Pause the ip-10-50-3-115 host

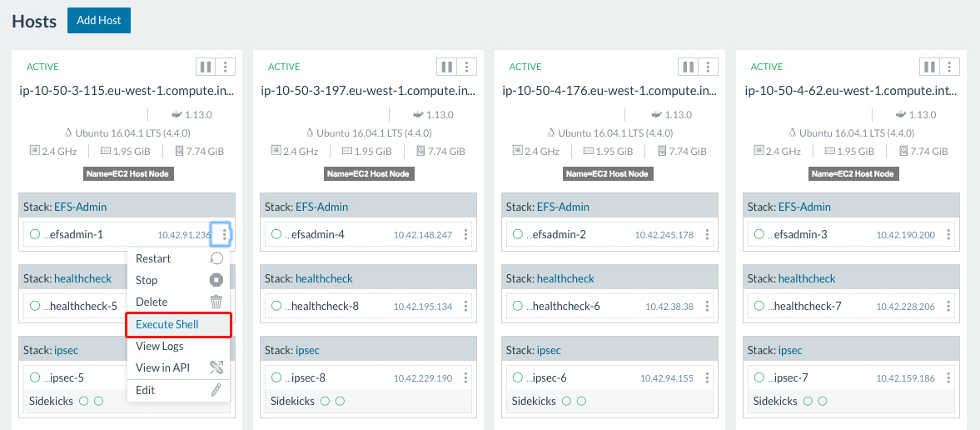205,67
